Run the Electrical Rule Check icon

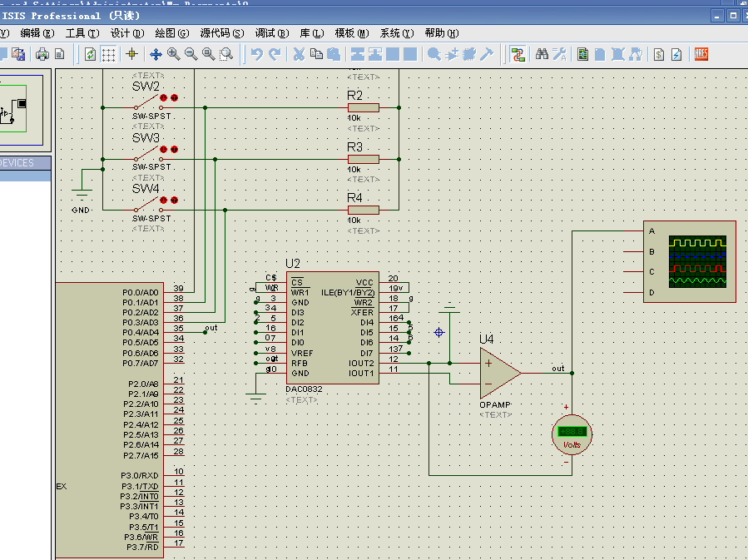676,54
